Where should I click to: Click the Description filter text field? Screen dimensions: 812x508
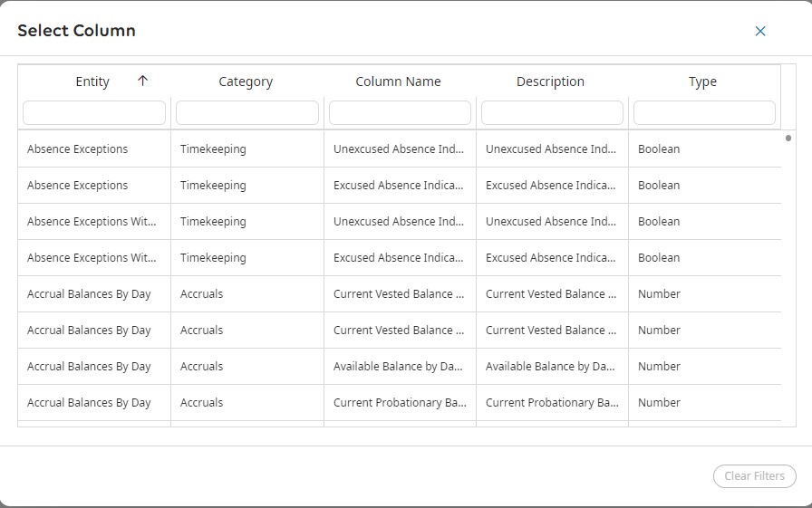[552, 112]
